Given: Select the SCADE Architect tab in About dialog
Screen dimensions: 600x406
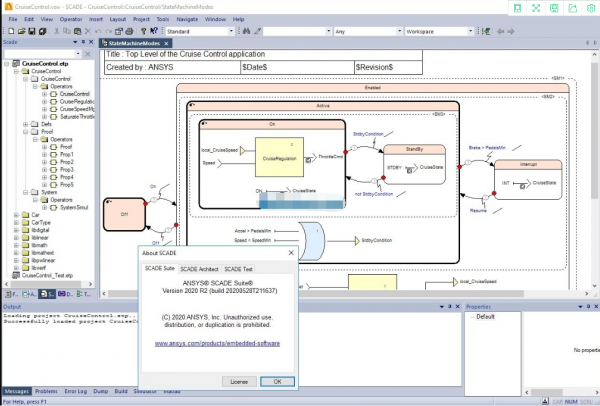Looking at the screenshot, I should [x=199, y=269].
